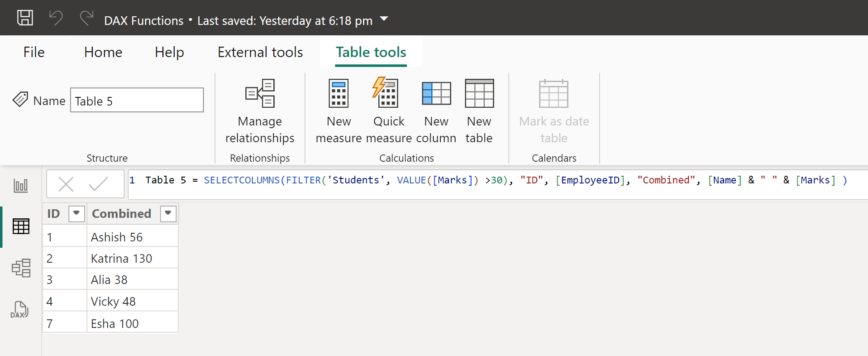
Task: Create a New measure
Action: (339, 111)
